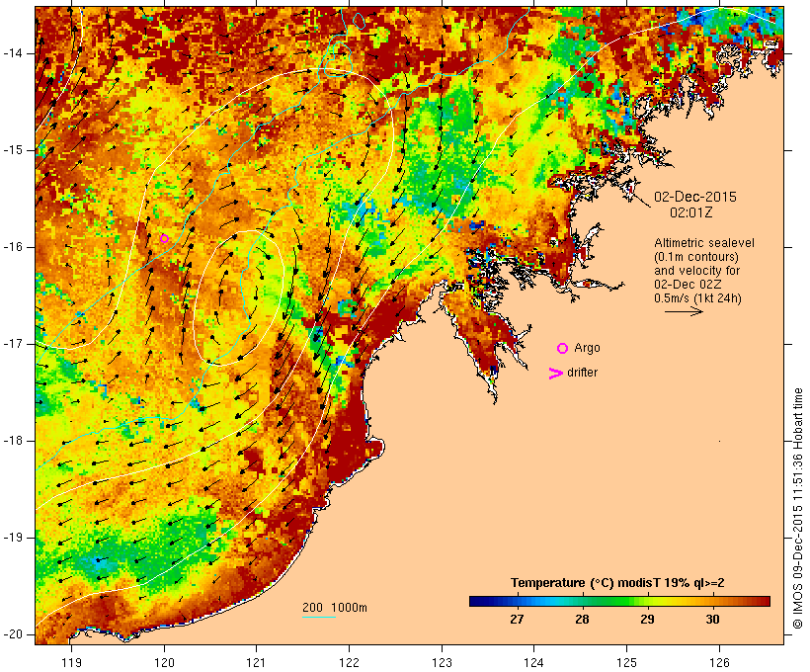Viewport: 810px width, 672px height.
Task: Click the IMOS copyright timestamp text
Action: coord(797,509)
